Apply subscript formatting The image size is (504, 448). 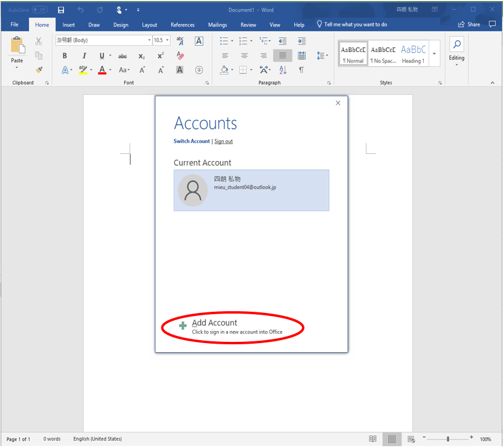[142, 56]
